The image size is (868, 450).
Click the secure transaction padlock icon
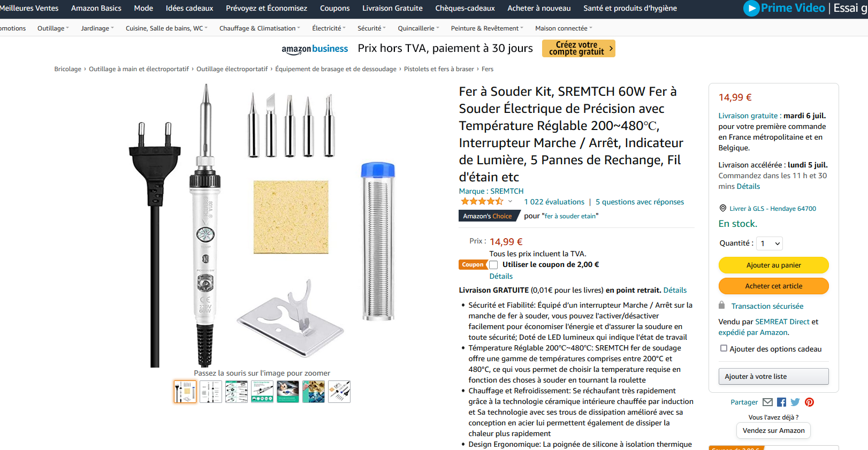pos(721,306)
